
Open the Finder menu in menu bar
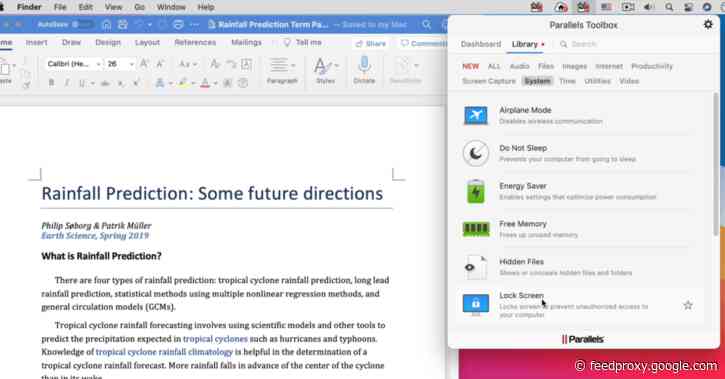coord(29,7)
